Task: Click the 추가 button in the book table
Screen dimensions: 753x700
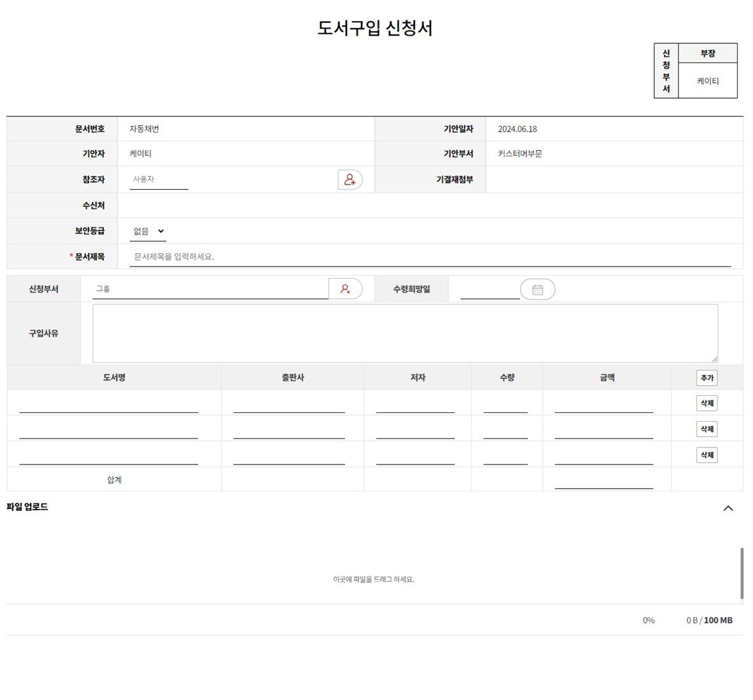Action: pyautogui.click(x=707, y=378)
